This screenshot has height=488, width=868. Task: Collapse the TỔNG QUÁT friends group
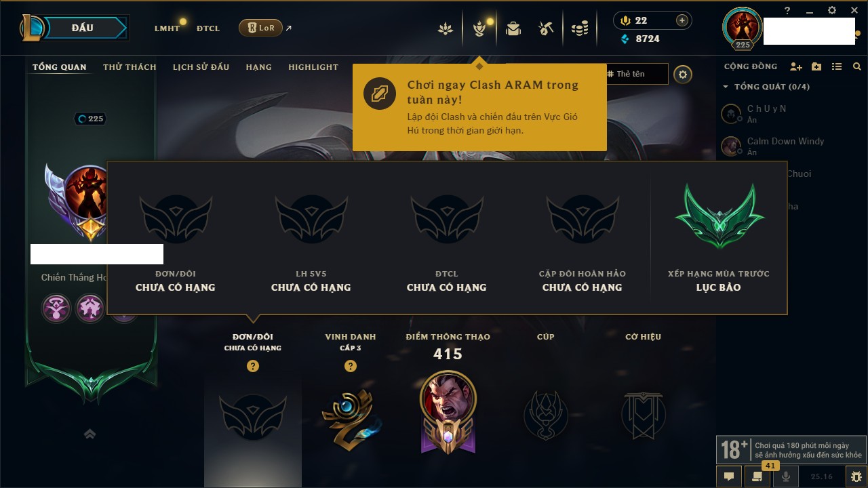click(x=726, y=87)
